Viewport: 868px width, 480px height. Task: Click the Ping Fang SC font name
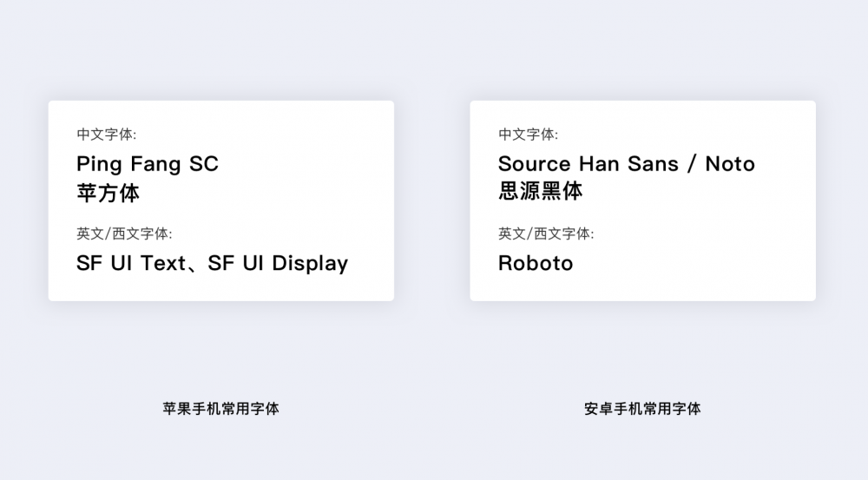147,164
